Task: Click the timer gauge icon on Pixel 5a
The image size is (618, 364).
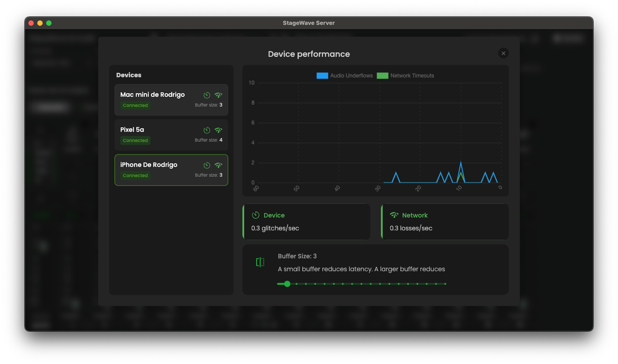Action: (206, 130)
